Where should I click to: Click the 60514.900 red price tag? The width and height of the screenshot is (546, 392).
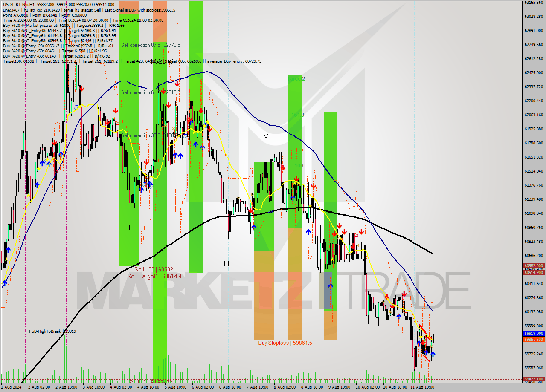[533, 272]
